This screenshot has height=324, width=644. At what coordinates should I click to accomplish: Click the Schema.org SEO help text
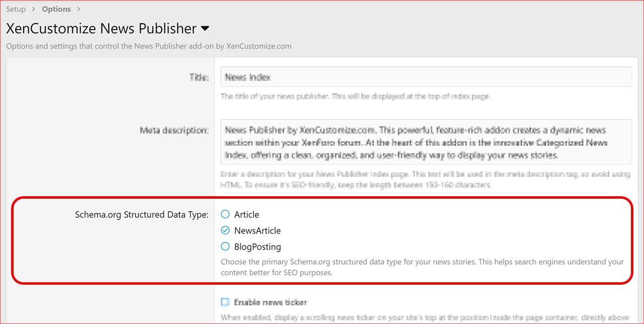coord(422,267)
